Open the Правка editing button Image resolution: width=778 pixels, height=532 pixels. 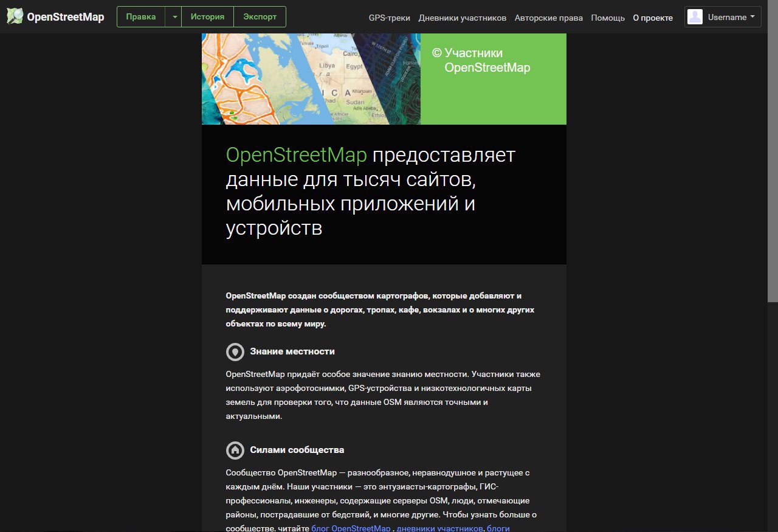[x=141, y=17]
